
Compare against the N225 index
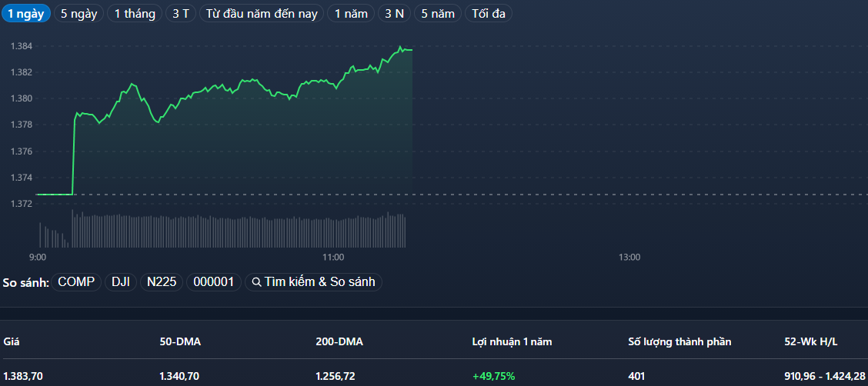coord(162,282)
